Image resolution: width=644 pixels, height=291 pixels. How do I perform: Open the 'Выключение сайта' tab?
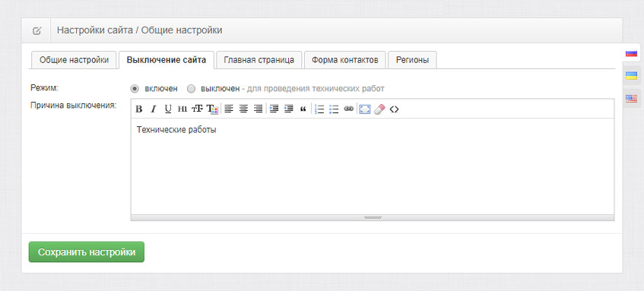point(167,60)
